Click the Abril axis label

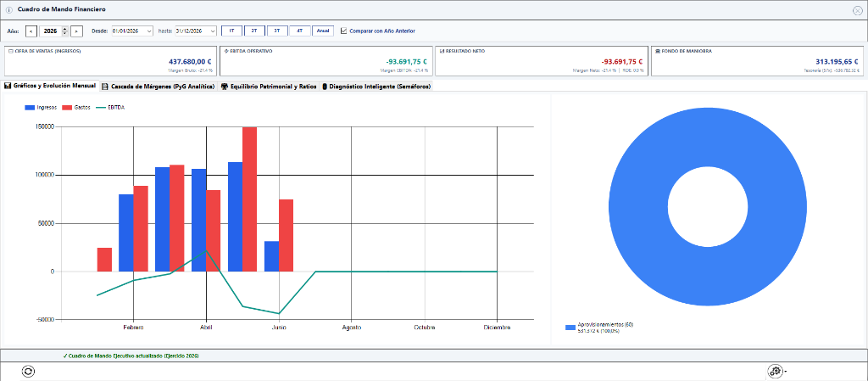[x=206, y=328]
